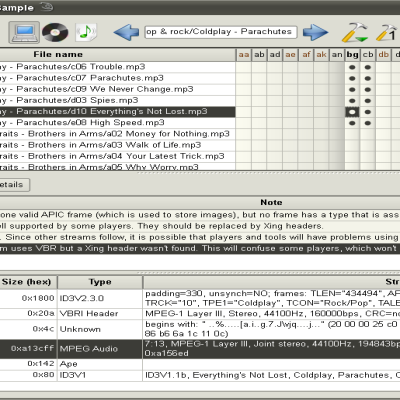Select the ae note column header
This screenshot has height=400, width=400.
[290, 55]
